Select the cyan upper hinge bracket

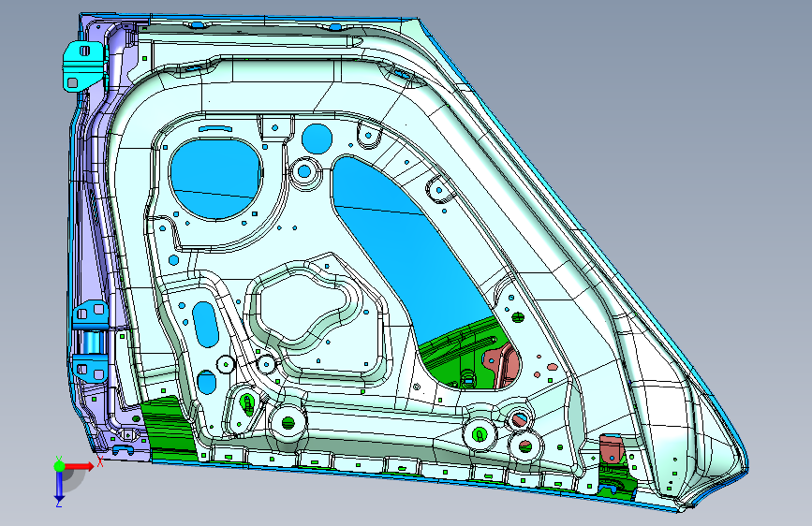pyautogui.click(x=84, y=66)
